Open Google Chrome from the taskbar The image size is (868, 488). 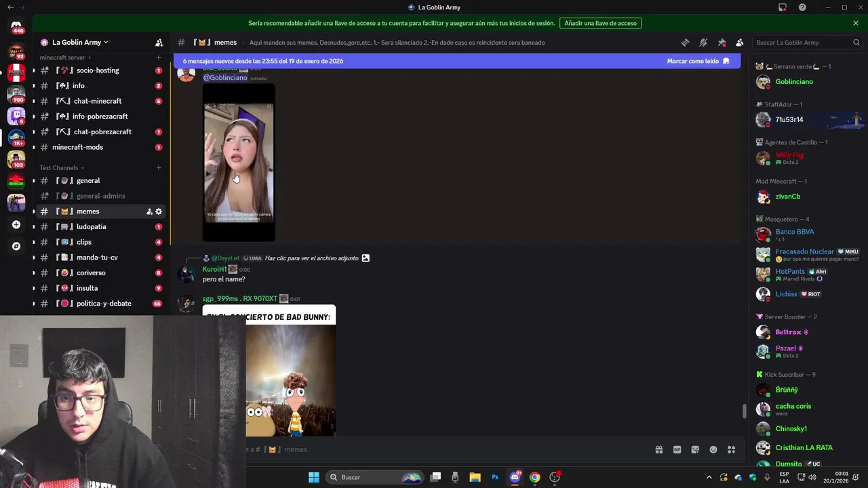click(x=535, y=477)
